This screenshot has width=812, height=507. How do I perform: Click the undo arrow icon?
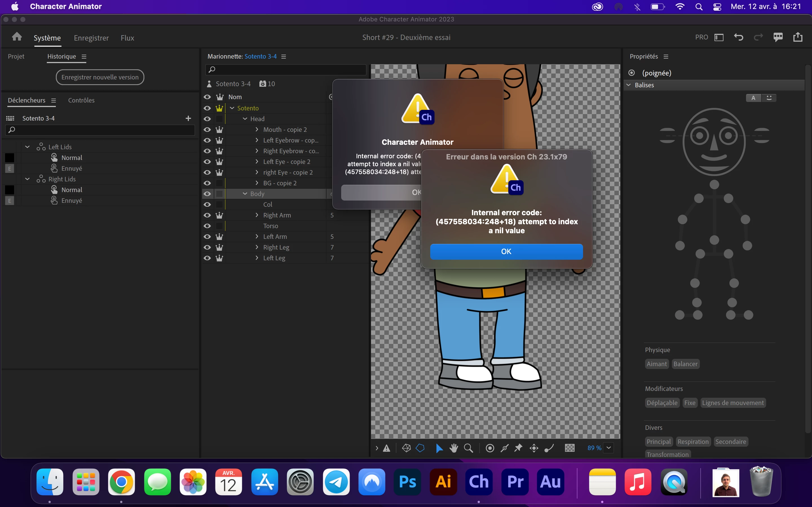click(x=738, y=37)
